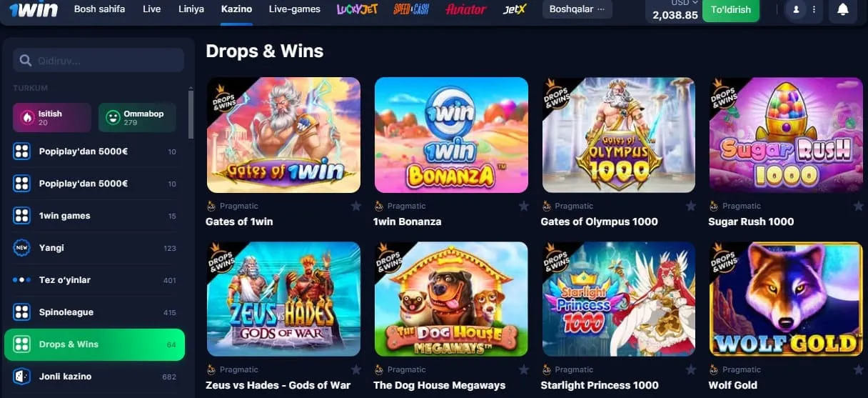Switch to the Live-games tab

point(294,9)
